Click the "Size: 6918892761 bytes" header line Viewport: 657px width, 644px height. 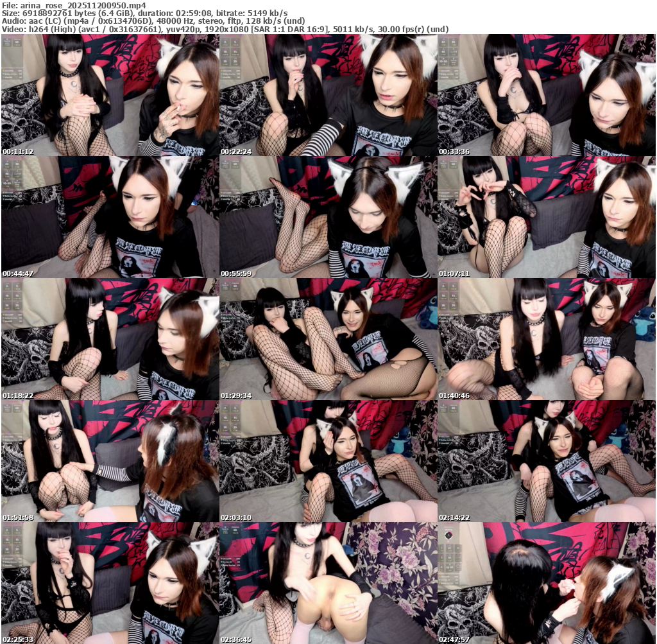click(144, 13)
